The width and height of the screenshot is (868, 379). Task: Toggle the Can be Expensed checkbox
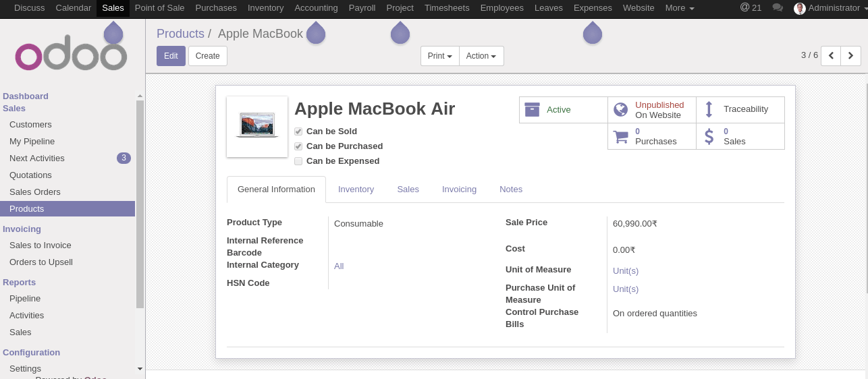[298, 161]
